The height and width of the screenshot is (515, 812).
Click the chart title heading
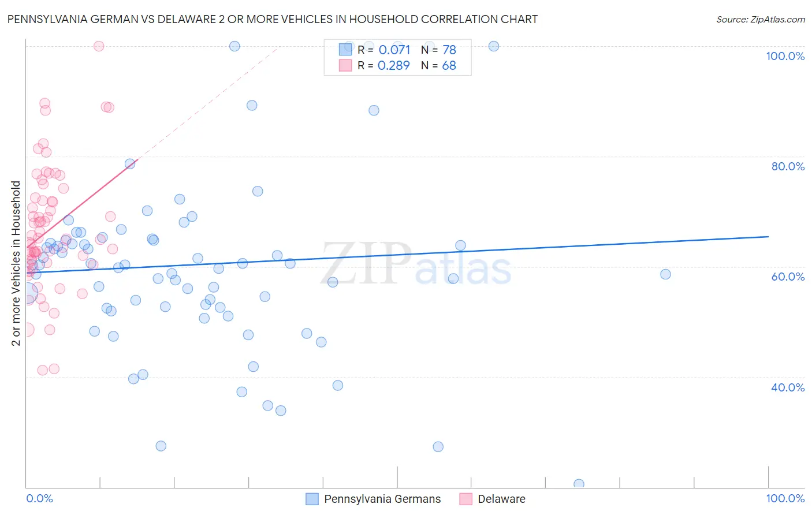(273, 19)
